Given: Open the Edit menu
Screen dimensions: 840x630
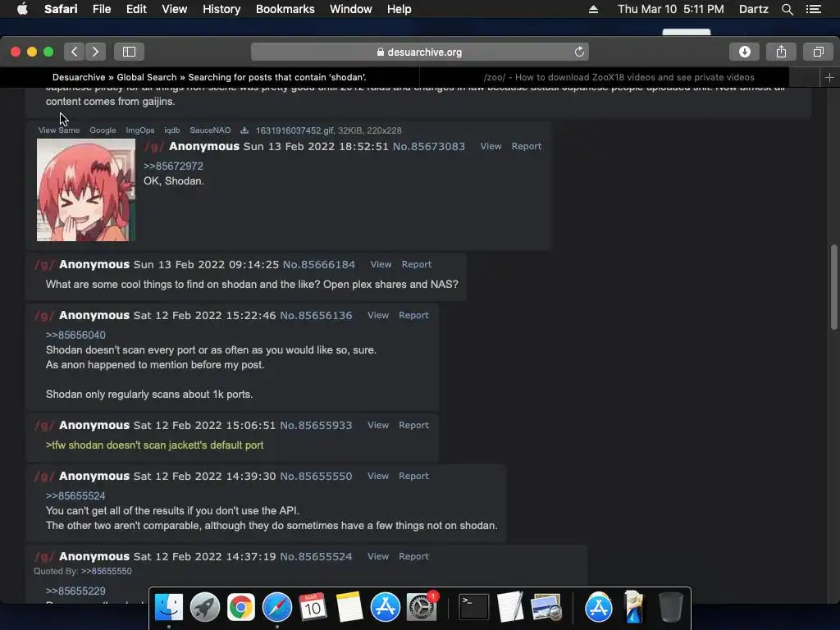Looking at the screenshot, I should (136, 9).
